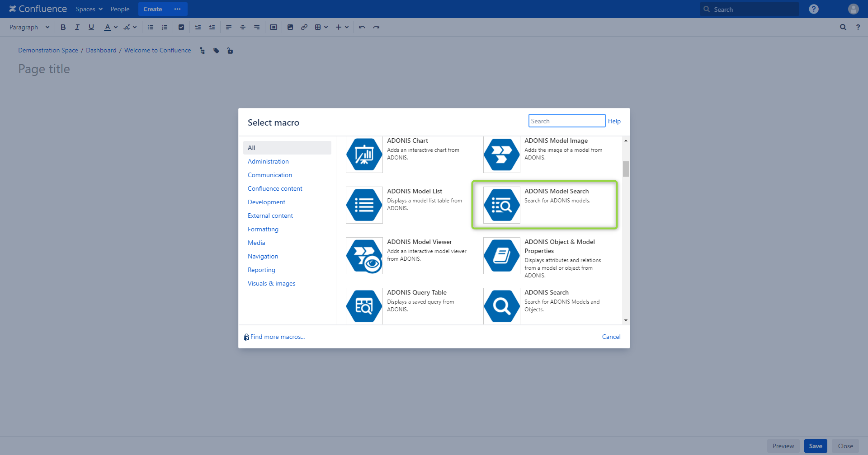Open editor help question mark icon
868x455 pixels.
[858, 27]
